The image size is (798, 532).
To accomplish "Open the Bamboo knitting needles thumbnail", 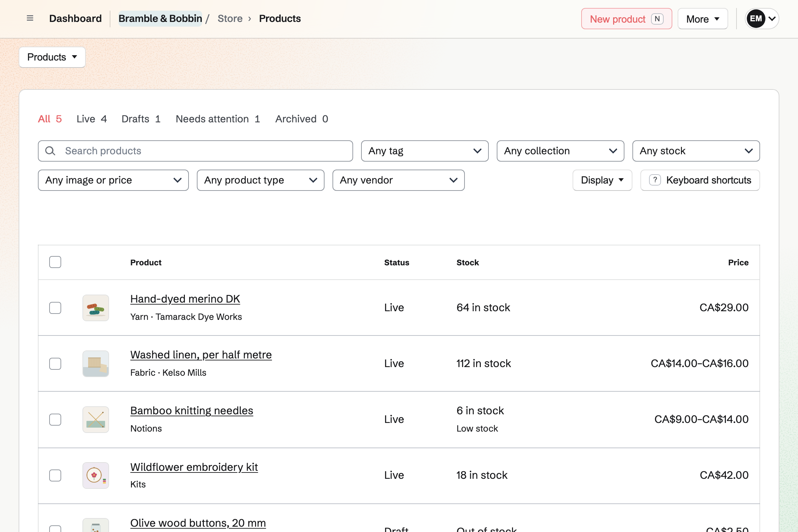I will [x=96, y=420].
